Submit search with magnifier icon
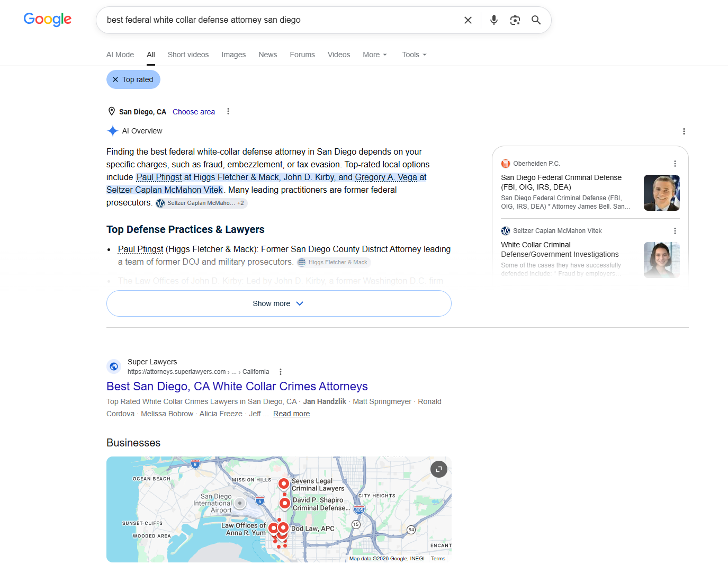The image size is (728, 564). (536, 20)
